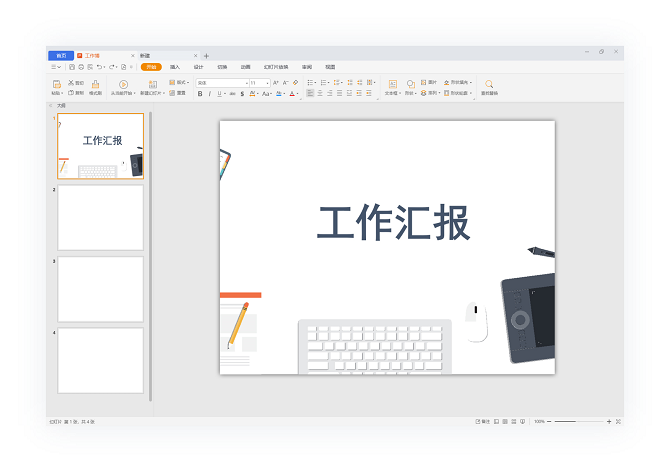The height and width of the screenshot is (472, 670).
Task: Click the Redo arrow icon
Action: pyautogui.click(x=112, y=67)
